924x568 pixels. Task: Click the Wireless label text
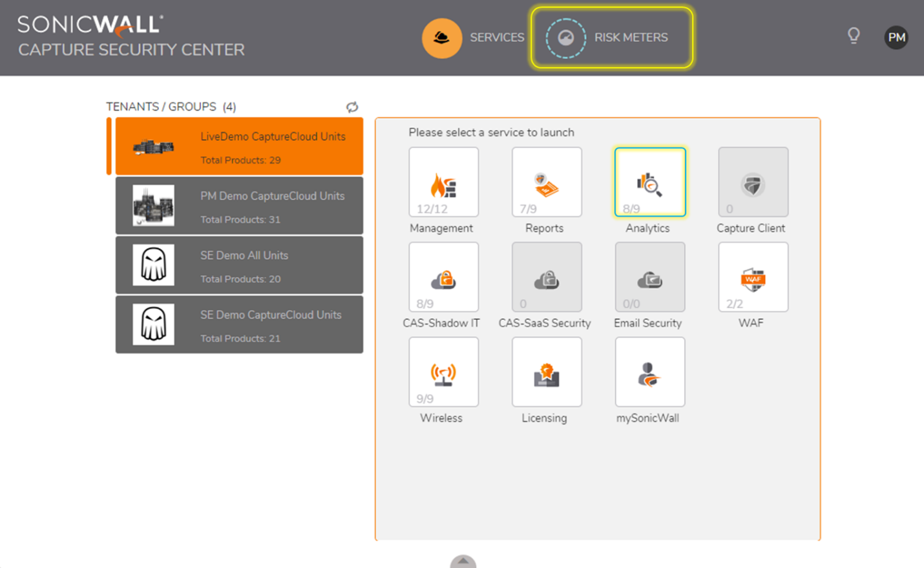point(441,418)
